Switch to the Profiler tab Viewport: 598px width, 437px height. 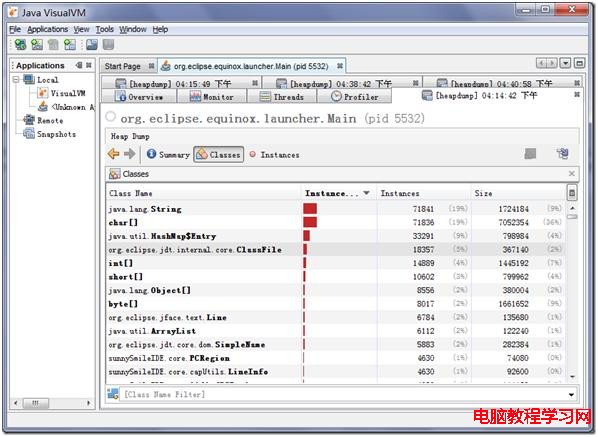coord(355,97)
